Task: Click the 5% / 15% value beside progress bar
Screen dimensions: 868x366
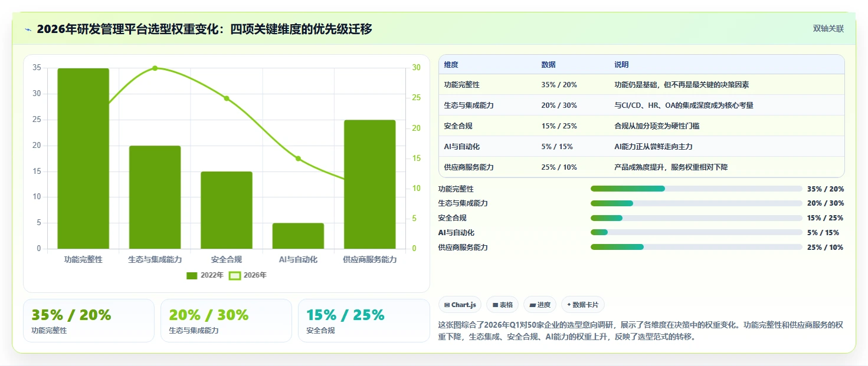Action: click(x=823, y=233)
